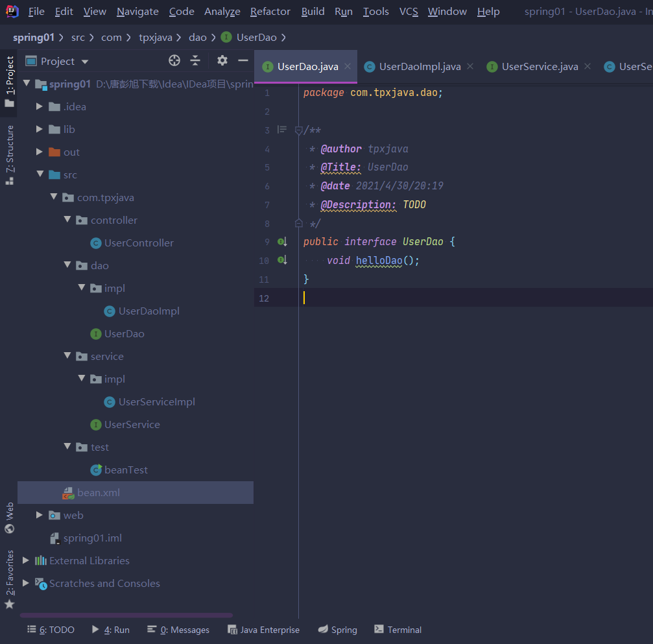Switch to UserDaoImpl.java editor tab
Image resolution: width=653 pixels, height=644 pixels.
(x=420, y=67)
